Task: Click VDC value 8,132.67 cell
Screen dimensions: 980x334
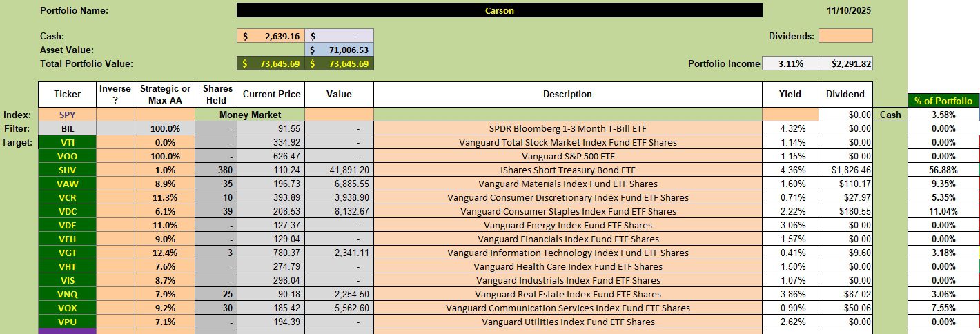Action: click(x=339, y=211)
